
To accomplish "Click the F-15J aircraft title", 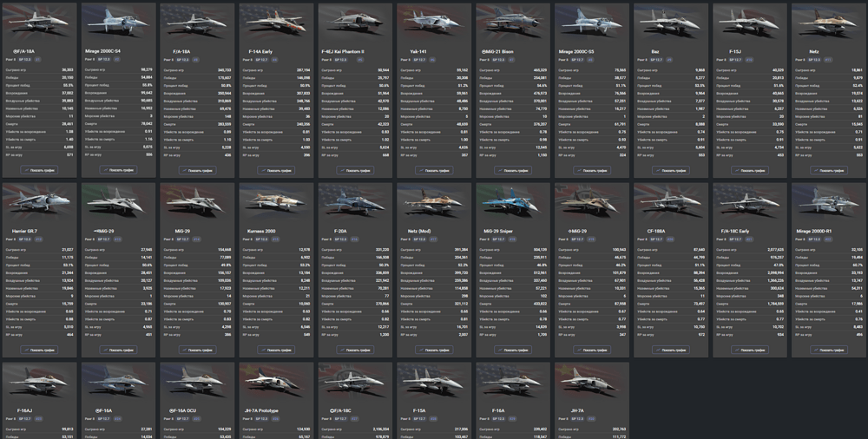I will click(734, 51).
